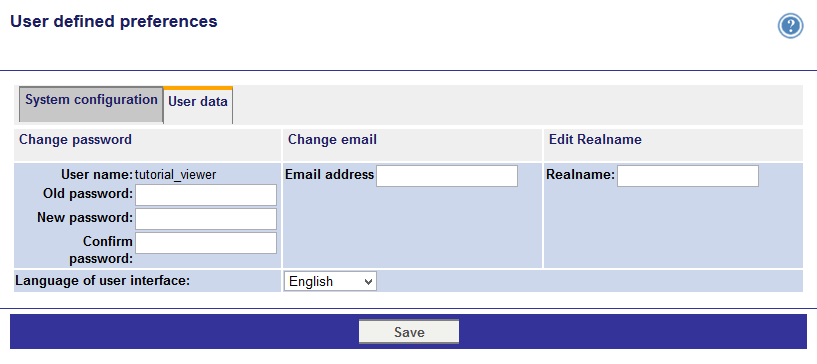Click the Old password label text
817x364 pixels.
pos(88,194)
